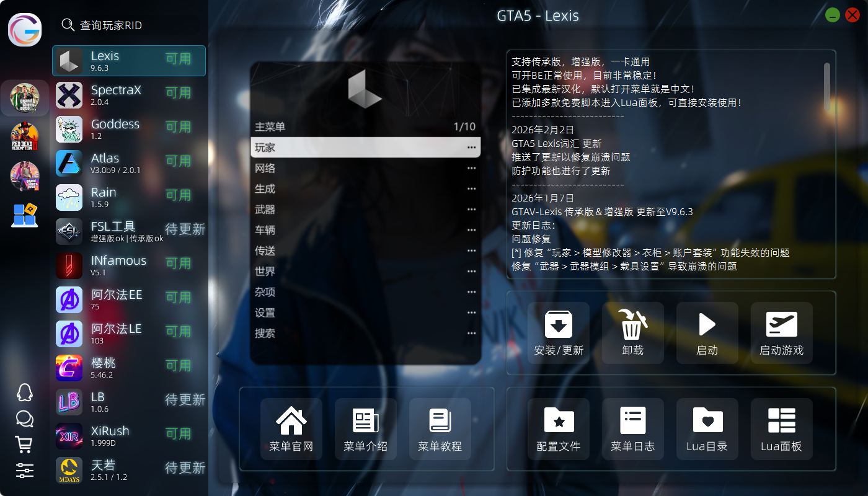Expand the 武器 menu entry dots
This screenshot has width=868, height=496.
click(471, 210)
